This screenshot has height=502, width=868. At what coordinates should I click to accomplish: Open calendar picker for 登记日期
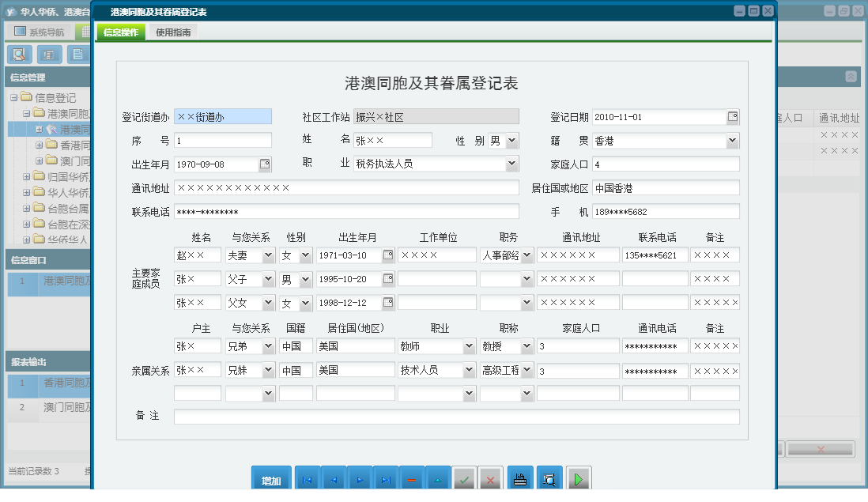(733, 117)
